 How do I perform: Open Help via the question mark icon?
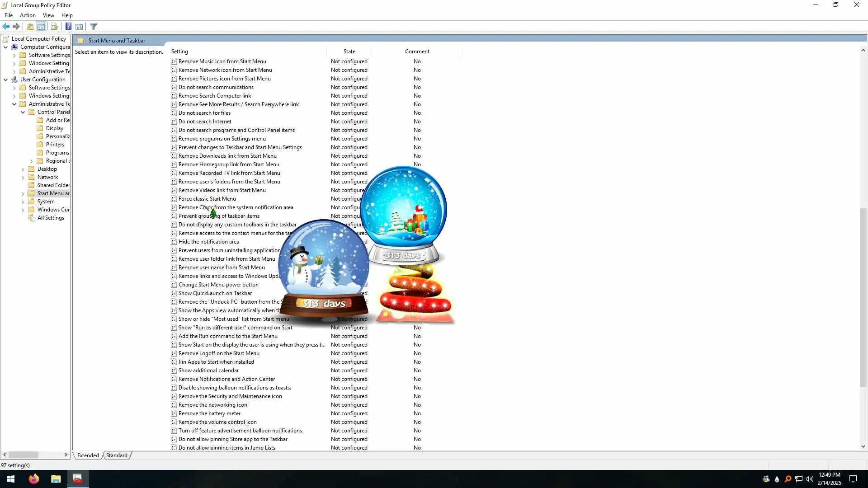pyautogui.click(x=68, y=27)
